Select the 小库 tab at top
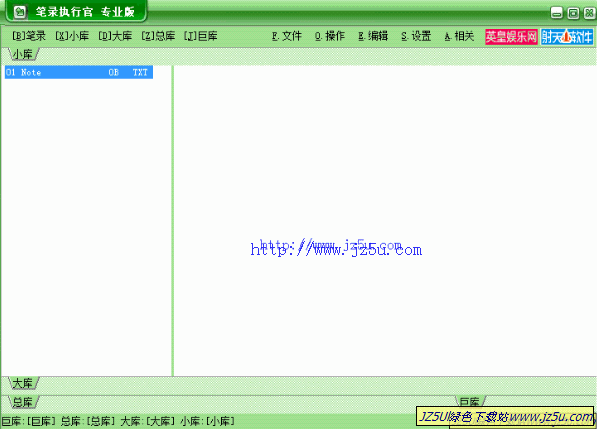This screenshot has width=597, height=429. pyautogui.click(x=23, y=54)
